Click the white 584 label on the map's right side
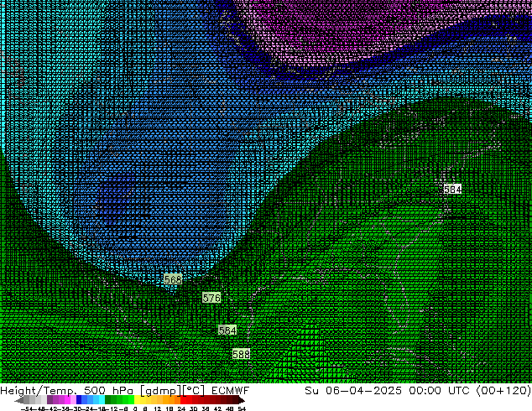 [452, 190]
